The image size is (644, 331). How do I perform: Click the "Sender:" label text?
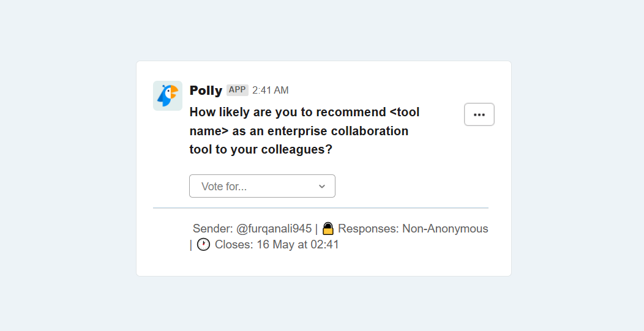pos(213,229)
